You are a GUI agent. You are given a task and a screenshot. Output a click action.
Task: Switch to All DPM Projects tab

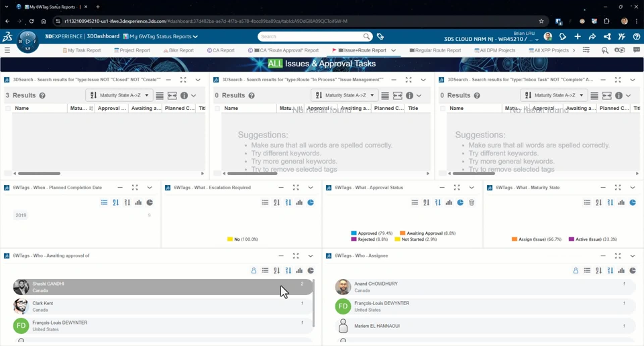coord(494,50)
